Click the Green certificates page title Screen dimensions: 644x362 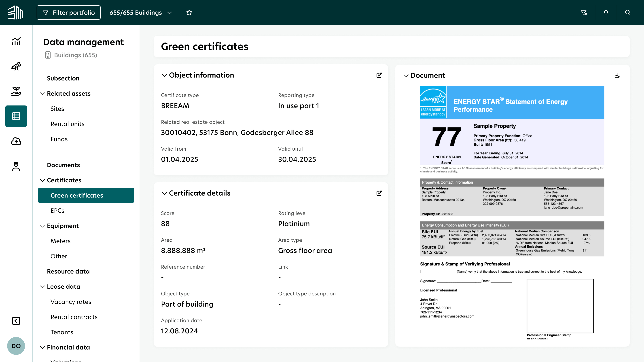[205, 46]
